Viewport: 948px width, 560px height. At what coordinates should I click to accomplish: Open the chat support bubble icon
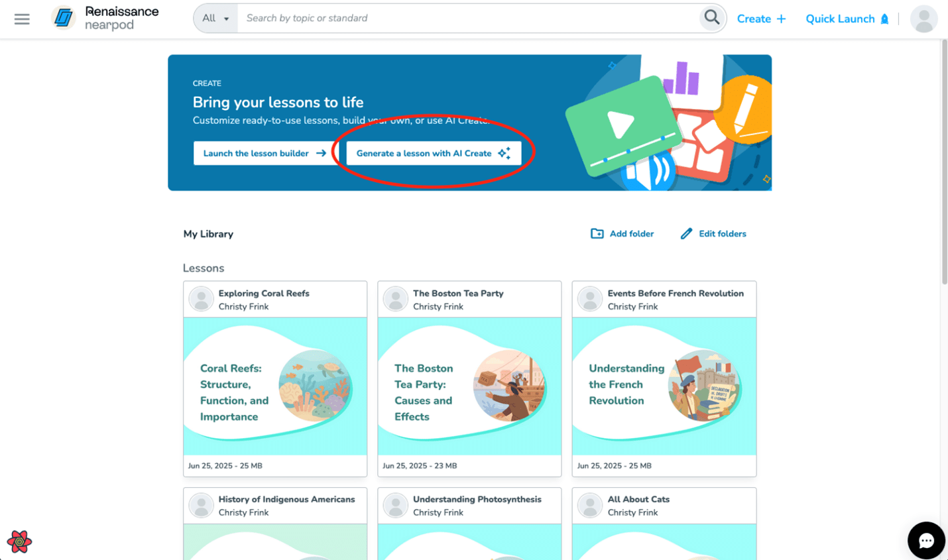click(x=925, y=540)
